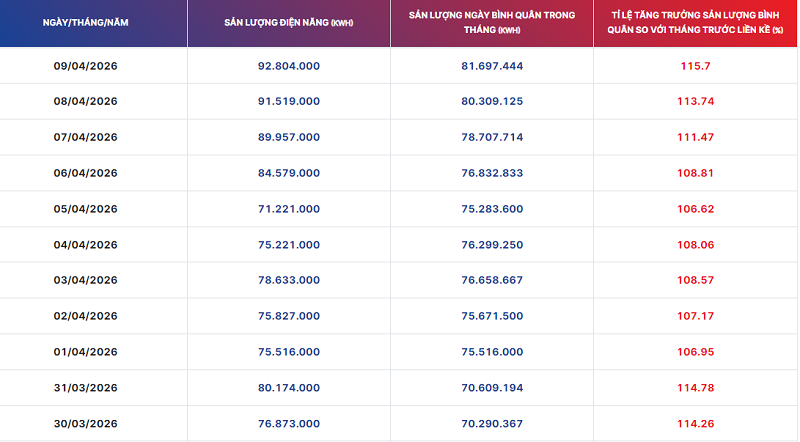
Task: Click the 114.78 growth percentage
Action: tap(695, 388)
